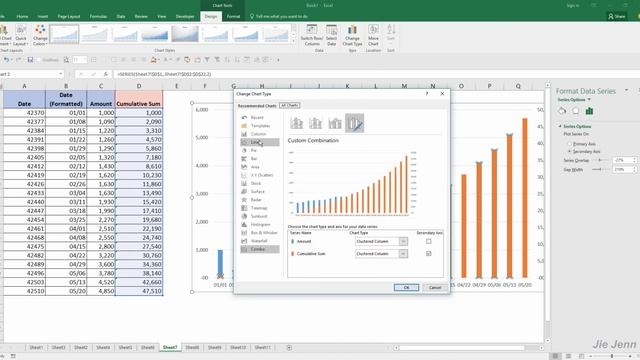Pick the Sunburst chart category
Viewport: 640px width, 360px height.
pyautogui.click(x=260, y=216)
